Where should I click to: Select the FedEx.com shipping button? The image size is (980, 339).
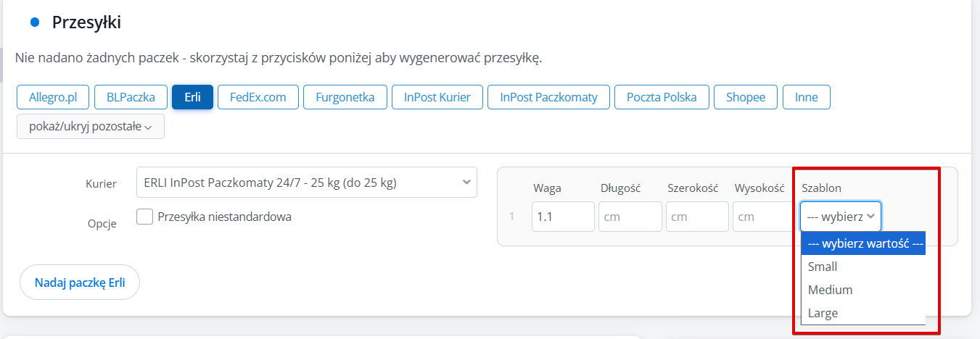257,97
